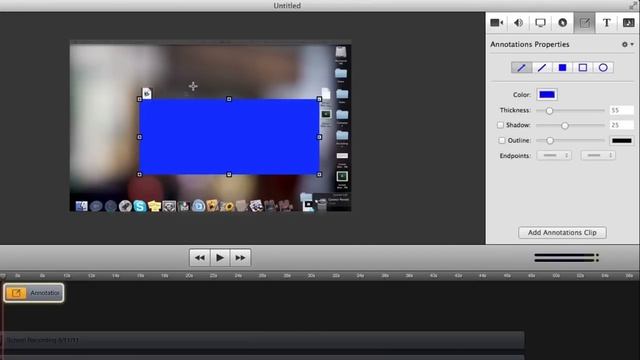640x360 pixels.
Task: Open the Video properties tab
Action: click(497, 22)
